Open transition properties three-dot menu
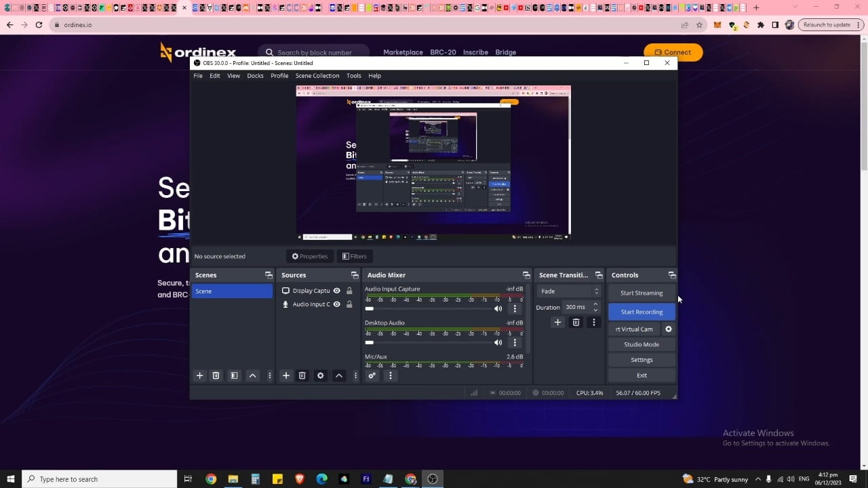 (594, 323)
